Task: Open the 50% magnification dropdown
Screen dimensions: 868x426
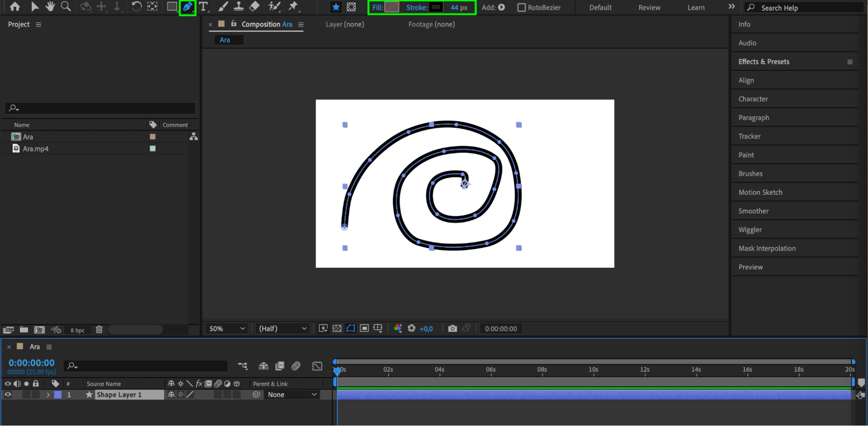Action: coord(227,329)
